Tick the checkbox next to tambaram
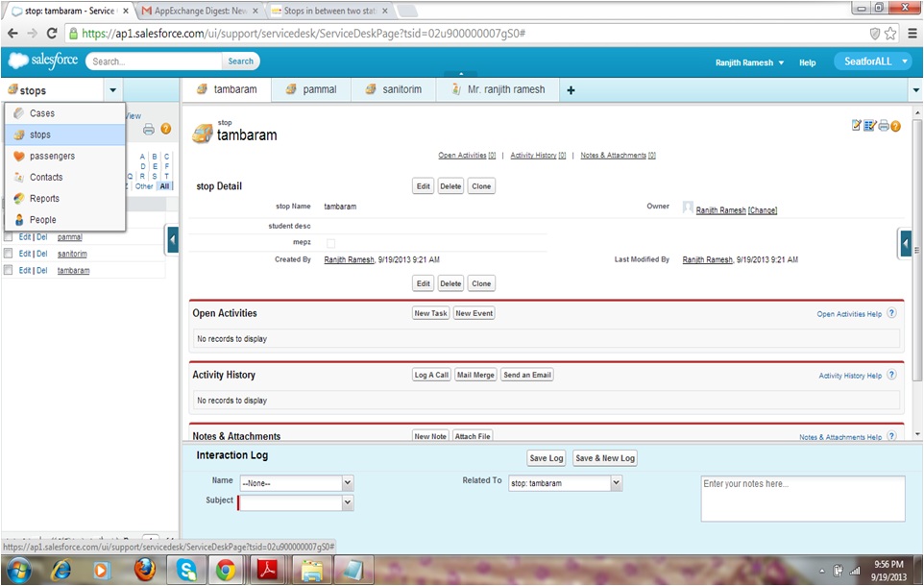924x586 pixels. [x=9, y=269]
